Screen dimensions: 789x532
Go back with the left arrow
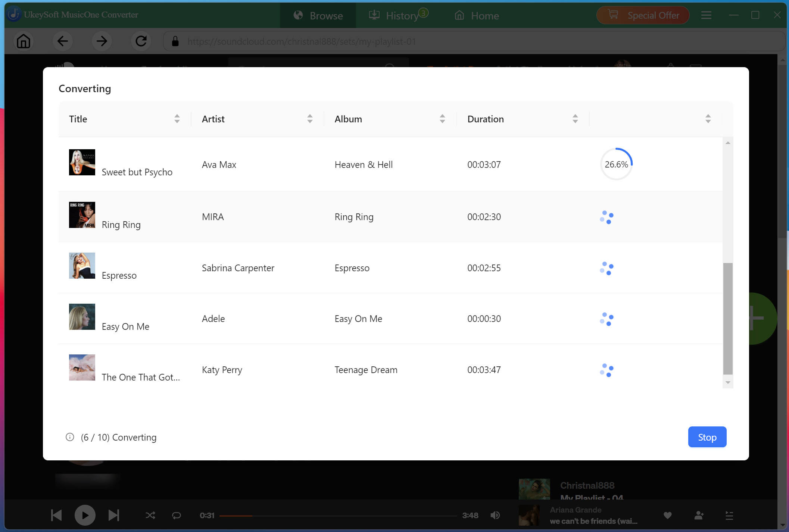(62, 41)
